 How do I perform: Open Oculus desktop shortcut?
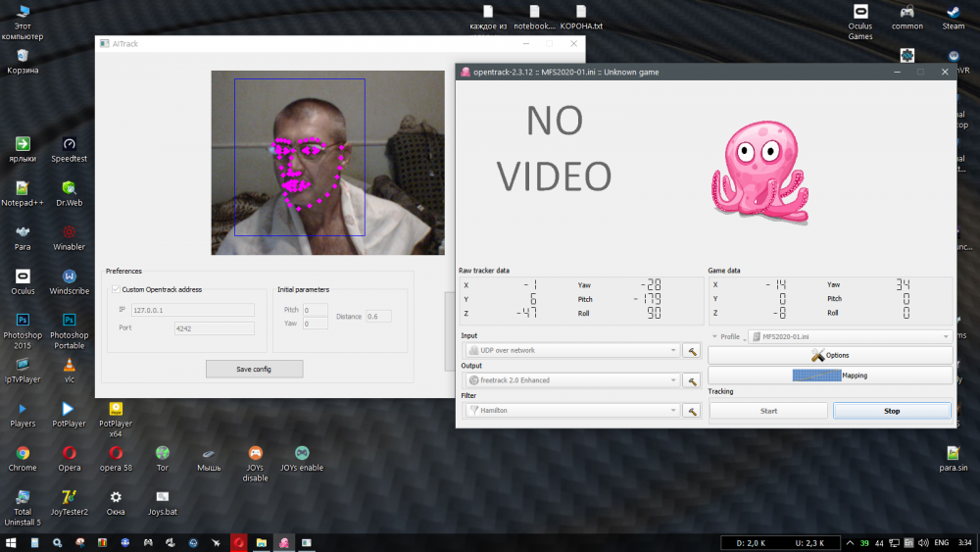coord(23,282)
